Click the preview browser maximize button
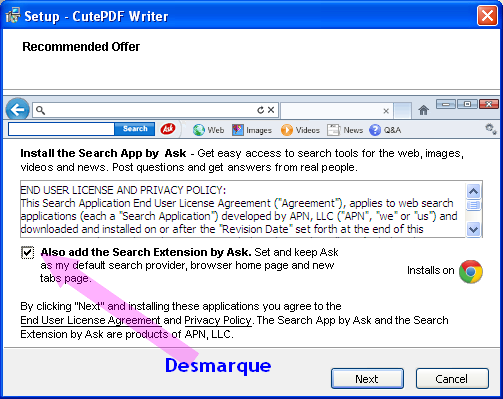 pos(467,104)
